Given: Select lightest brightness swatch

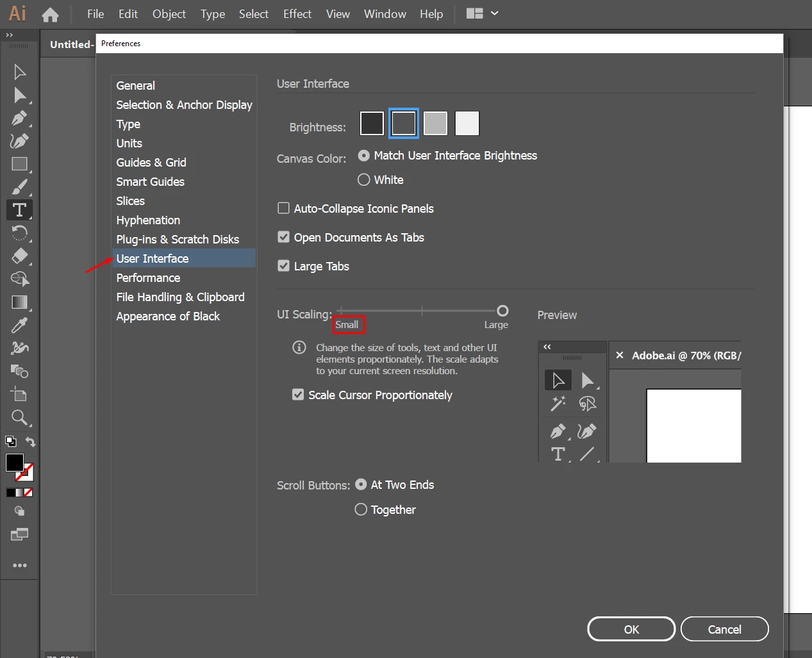Looking at the screenshot, I should click(467, 123).
